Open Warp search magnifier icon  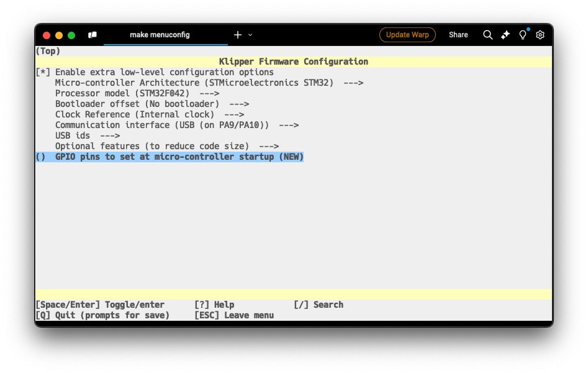(x=487, y=35)
